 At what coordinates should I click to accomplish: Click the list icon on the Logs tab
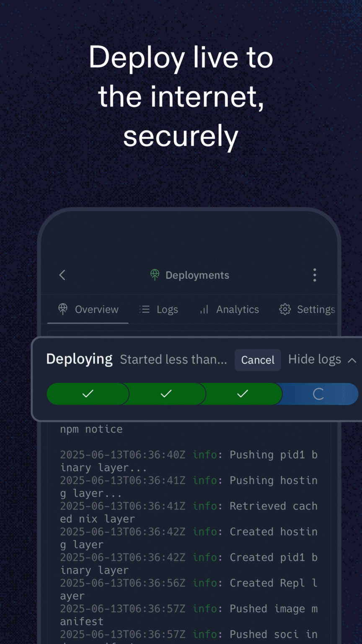pyautogui.click(x=144, y=309)
